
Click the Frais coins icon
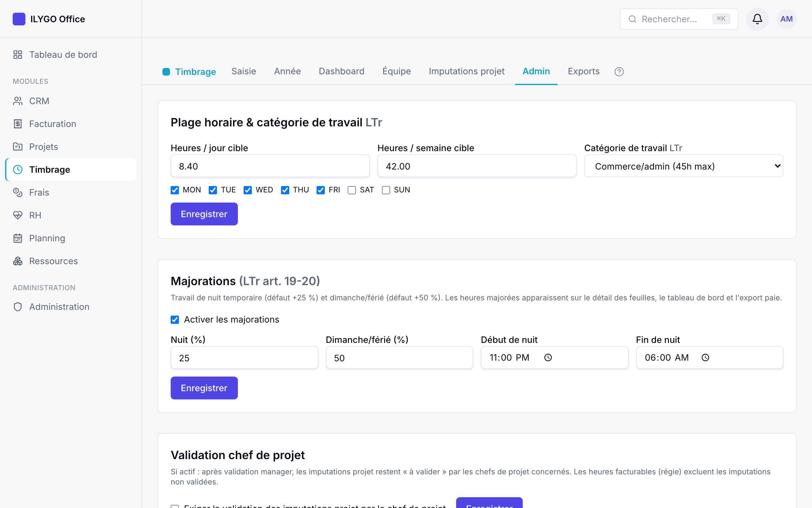pos(18,192)
